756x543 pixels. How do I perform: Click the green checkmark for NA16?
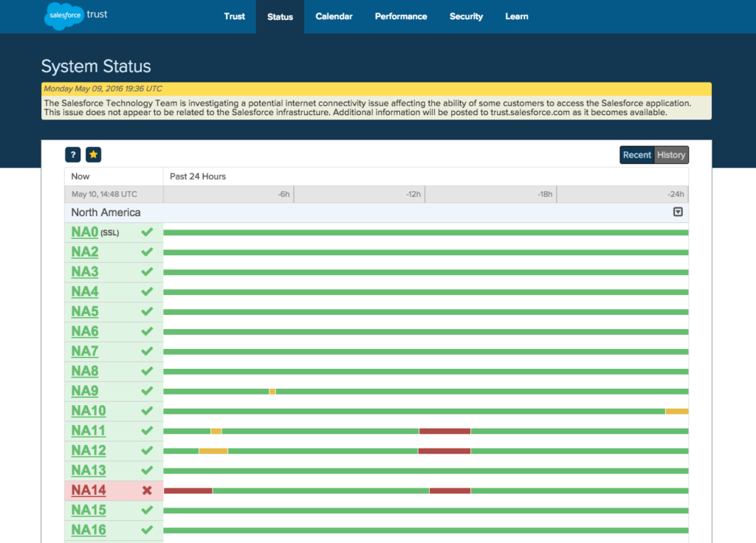(x=147, y=530)
